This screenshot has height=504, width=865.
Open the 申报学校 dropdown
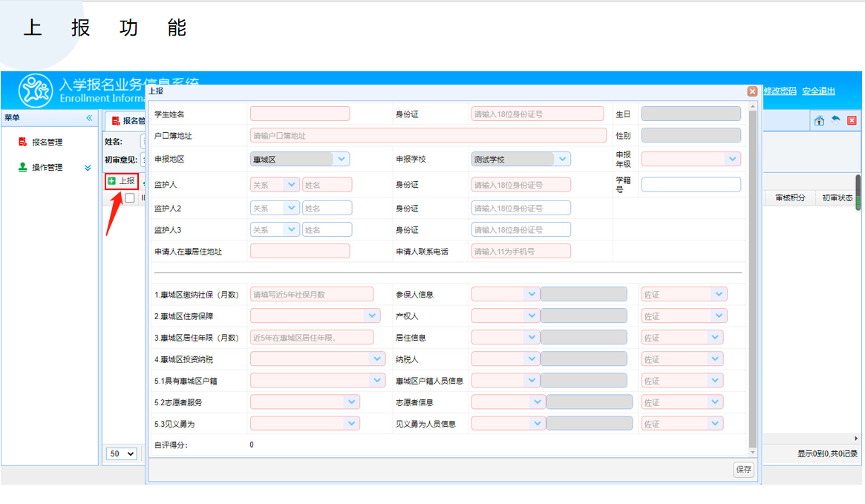[x=563, y=159]
